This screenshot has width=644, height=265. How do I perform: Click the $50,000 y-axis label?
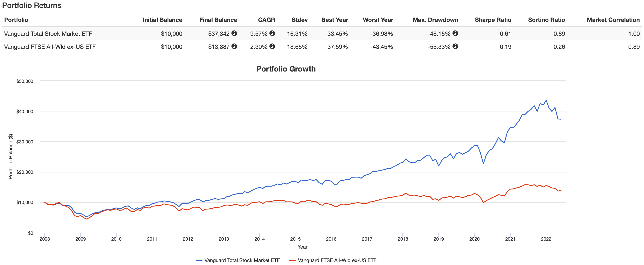pos(24,81)
